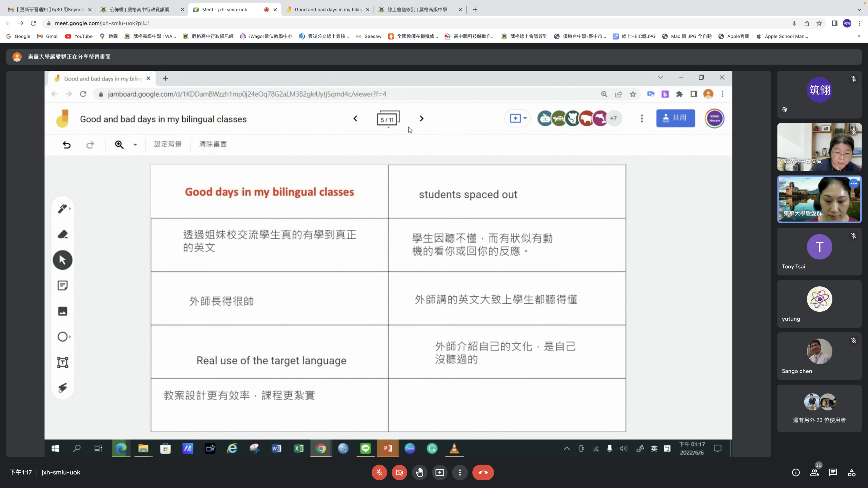Raise hand in the Meet call
This screenshot has width=868, height=488.
point(419,472)
